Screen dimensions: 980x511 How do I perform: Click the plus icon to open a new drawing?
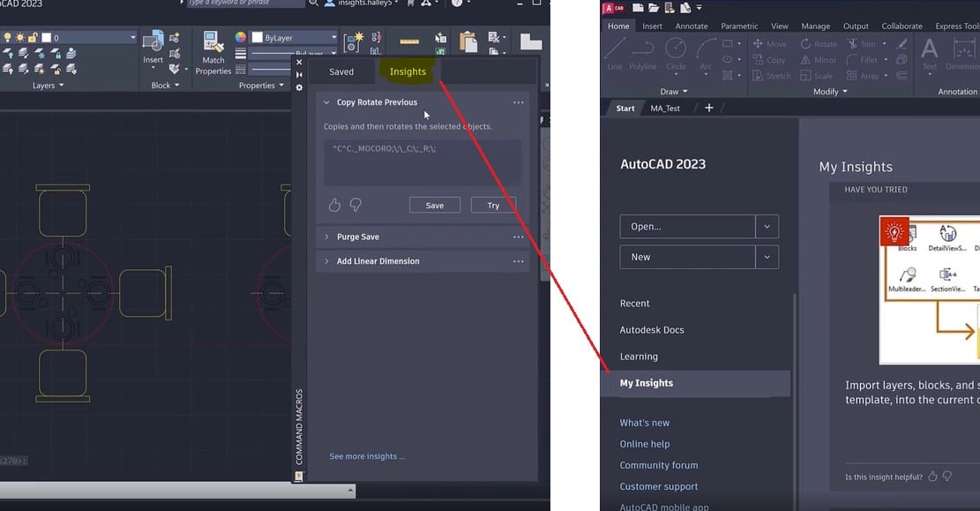coord(709,108)
